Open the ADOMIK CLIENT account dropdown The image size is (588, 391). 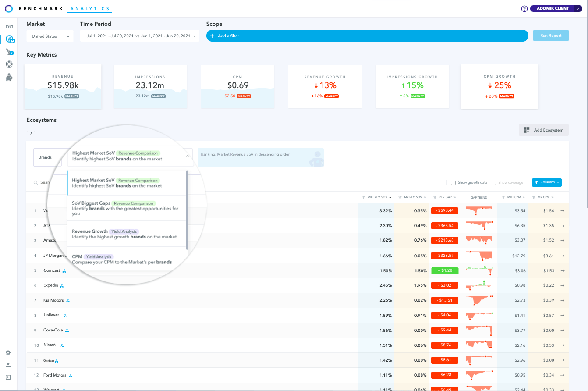[x=556, y=8]
